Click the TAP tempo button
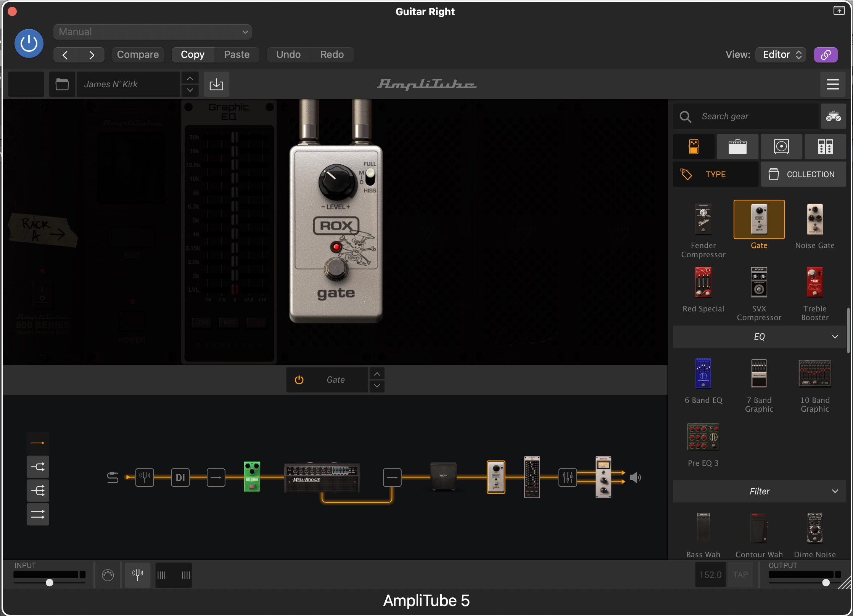This screenshot has height=616, width=853. click(740, 575)
